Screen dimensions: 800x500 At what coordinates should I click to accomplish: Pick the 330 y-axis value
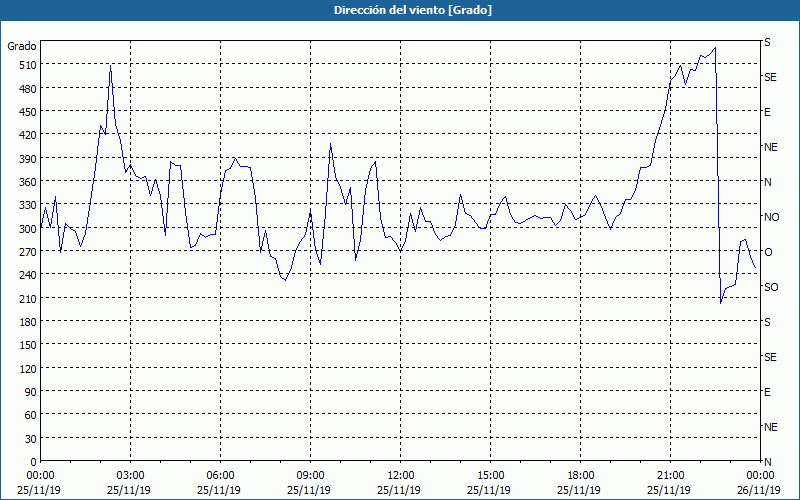[x=28, y=205]
